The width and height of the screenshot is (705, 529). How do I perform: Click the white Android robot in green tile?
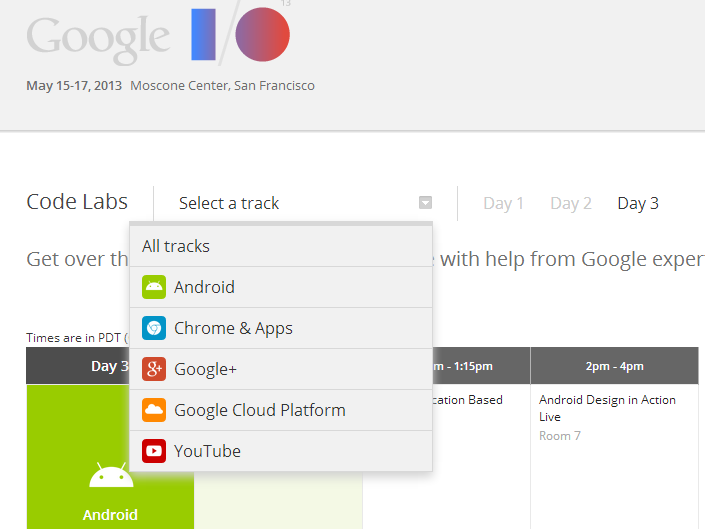(x=111, y=476)
